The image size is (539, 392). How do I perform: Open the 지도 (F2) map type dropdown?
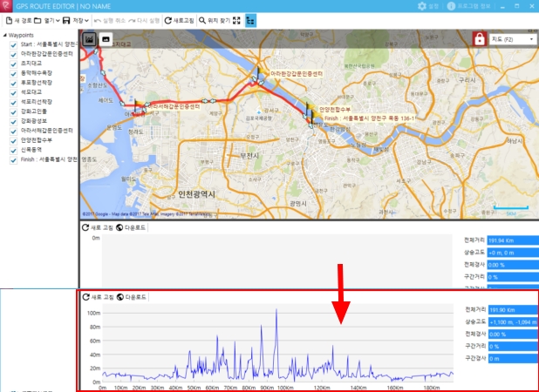[x=513, y=39]
